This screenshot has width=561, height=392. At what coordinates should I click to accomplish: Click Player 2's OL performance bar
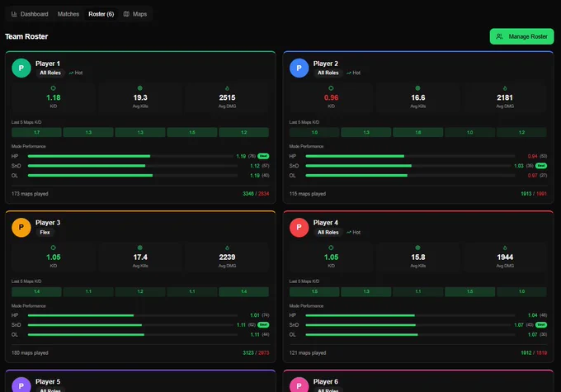(x=410, y=176)
